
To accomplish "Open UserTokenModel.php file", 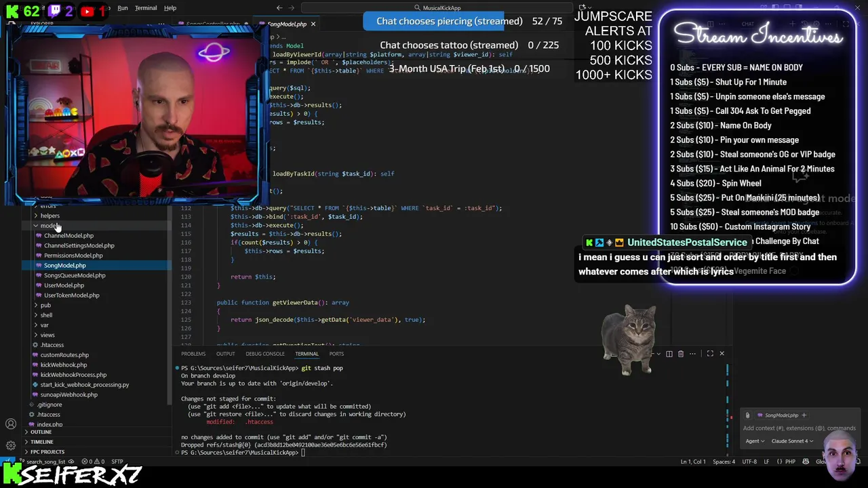I will coord(71,296).
